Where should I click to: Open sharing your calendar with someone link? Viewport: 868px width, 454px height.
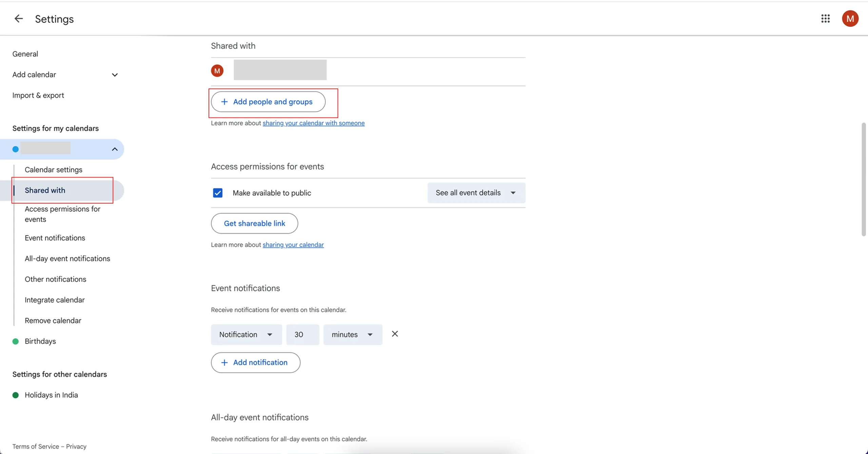click(313, 123)
